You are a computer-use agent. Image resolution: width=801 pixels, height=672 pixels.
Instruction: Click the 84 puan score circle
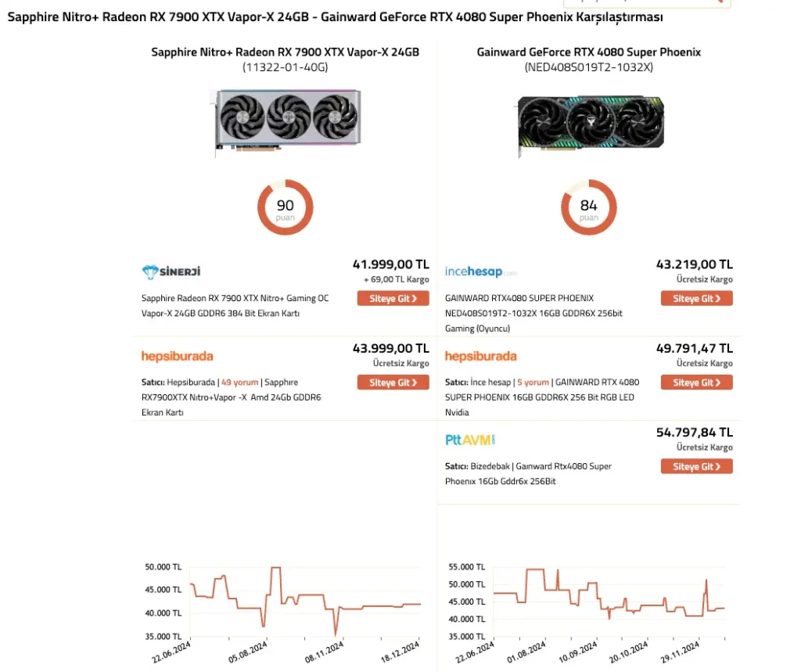(x=589, y=207)
